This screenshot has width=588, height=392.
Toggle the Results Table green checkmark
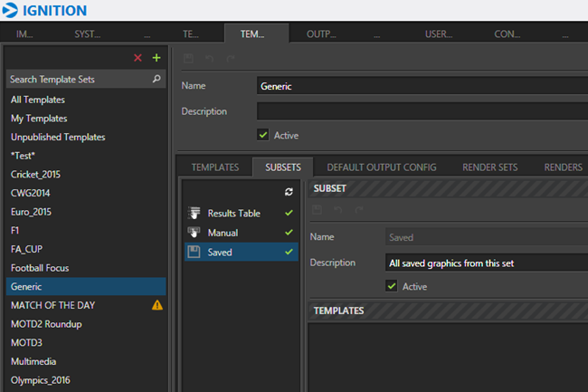point(289,213)
